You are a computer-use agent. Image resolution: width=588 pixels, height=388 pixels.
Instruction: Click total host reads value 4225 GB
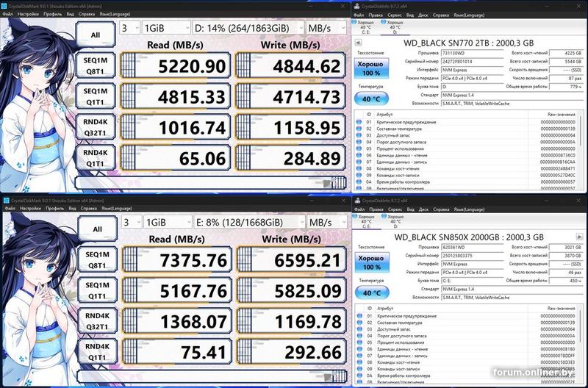point(566,53)
